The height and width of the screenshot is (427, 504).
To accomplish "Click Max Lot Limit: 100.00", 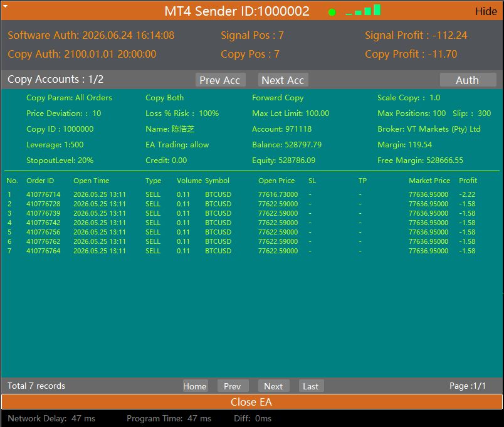I will pyautogui.click(x=291, y=113).
